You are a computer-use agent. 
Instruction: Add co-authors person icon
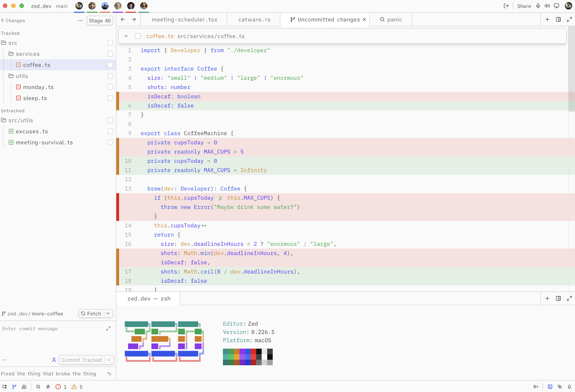pyautogui.click(x=54, y=360)
